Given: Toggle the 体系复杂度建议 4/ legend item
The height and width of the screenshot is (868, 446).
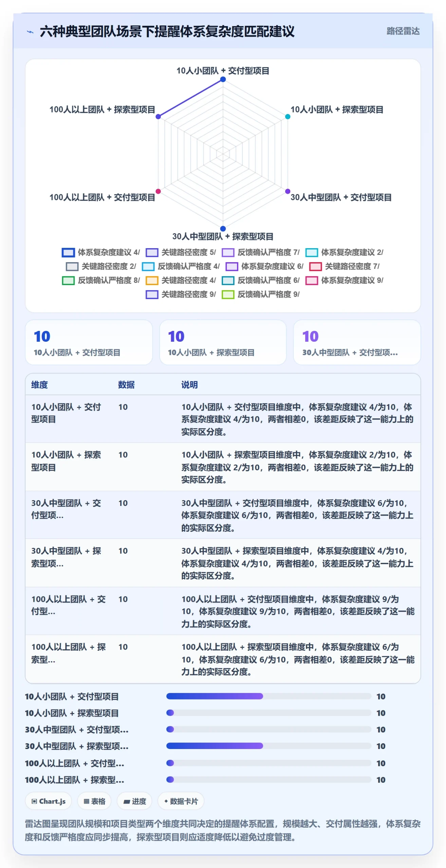Looking at the screenshot, I should 101,252.
